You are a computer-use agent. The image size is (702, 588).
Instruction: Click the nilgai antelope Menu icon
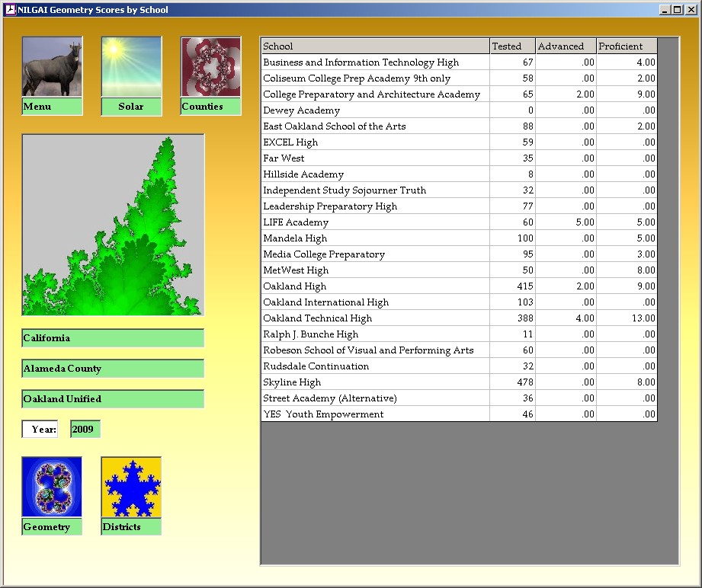pos(52,67)
